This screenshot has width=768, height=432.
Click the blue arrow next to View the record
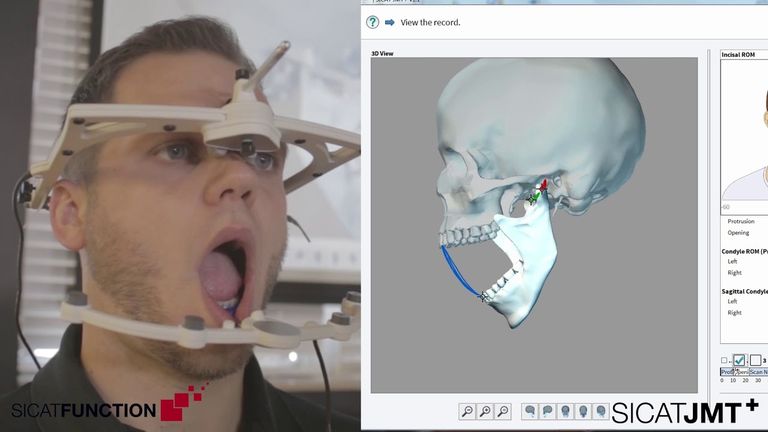coord(390,22)
